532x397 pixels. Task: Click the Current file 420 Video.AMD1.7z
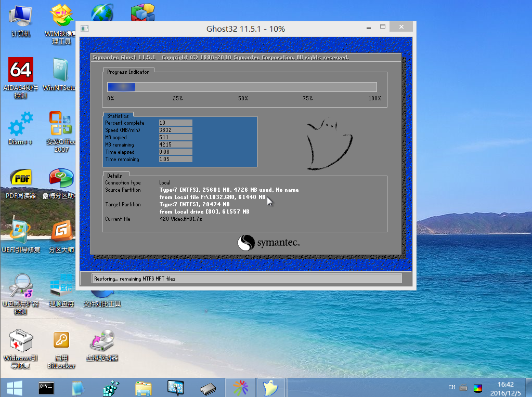coord(181,219)
